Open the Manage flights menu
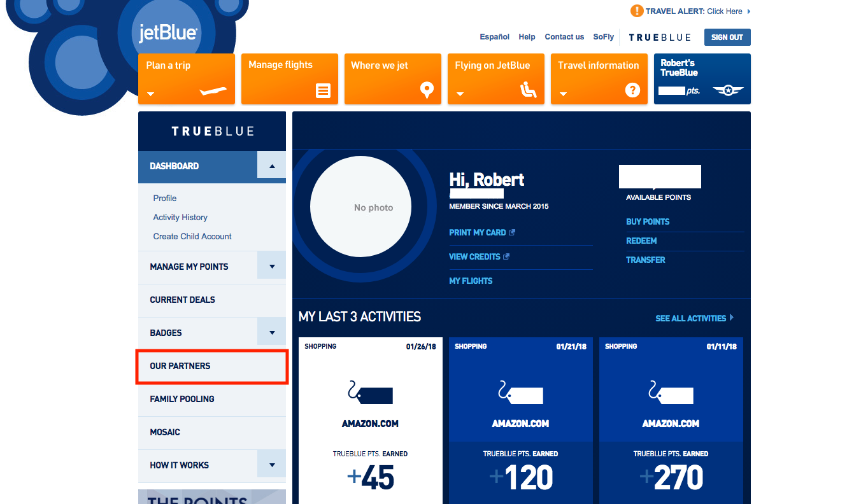Screen dimensions: 847x504 tap(290, 79)
